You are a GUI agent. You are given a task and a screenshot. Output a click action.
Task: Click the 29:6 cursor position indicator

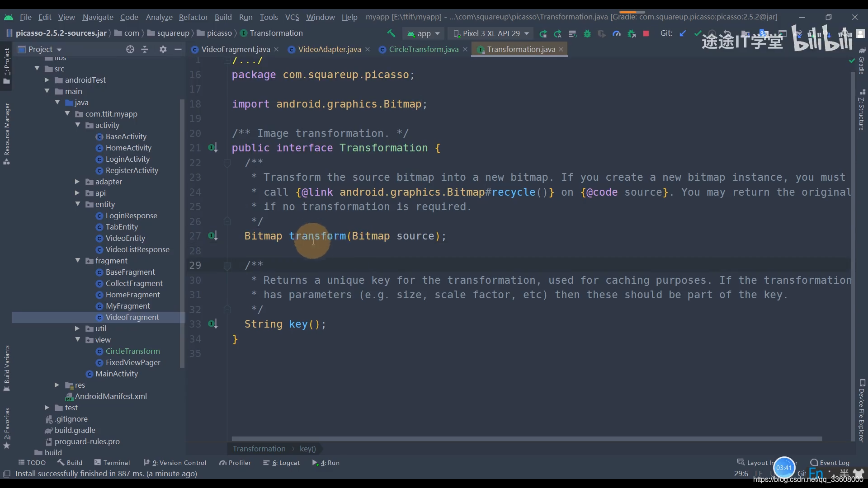tap(741, 474)
